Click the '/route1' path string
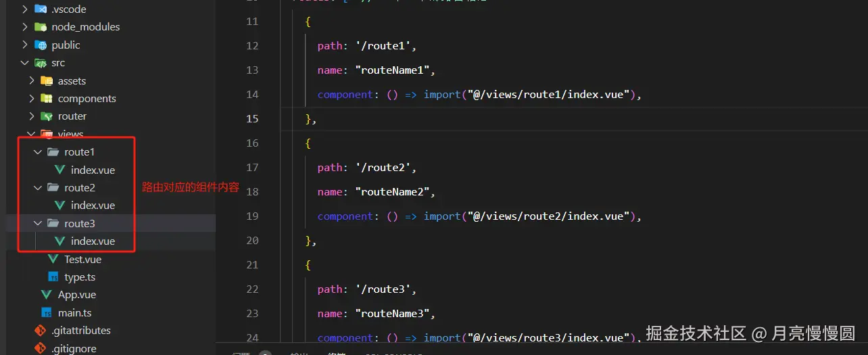The width and height of the screenshot is (868, 355). (x=383, y=46)
